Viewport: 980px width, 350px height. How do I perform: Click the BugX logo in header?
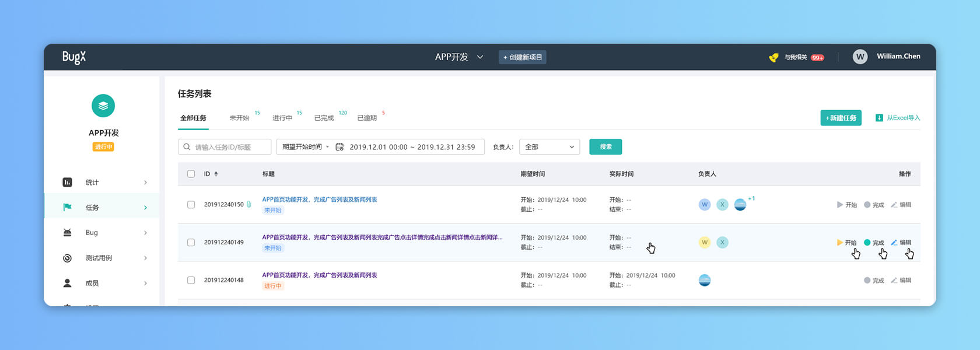(74, 57)
